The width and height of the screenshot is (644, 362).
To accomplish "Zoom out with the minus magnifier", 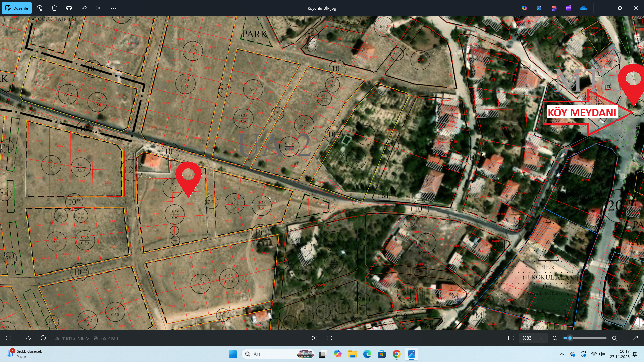I will (555, 338).
